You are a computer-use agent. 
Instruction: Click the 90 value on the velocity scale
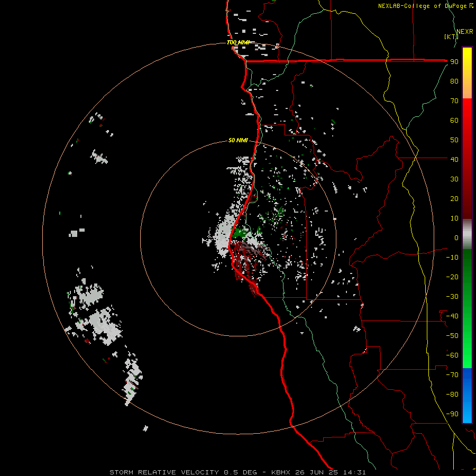tap(454, 62)
